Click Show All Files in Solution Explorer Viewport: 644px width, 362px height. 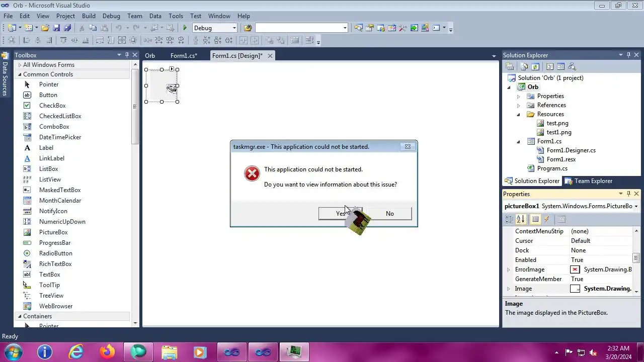524,66
